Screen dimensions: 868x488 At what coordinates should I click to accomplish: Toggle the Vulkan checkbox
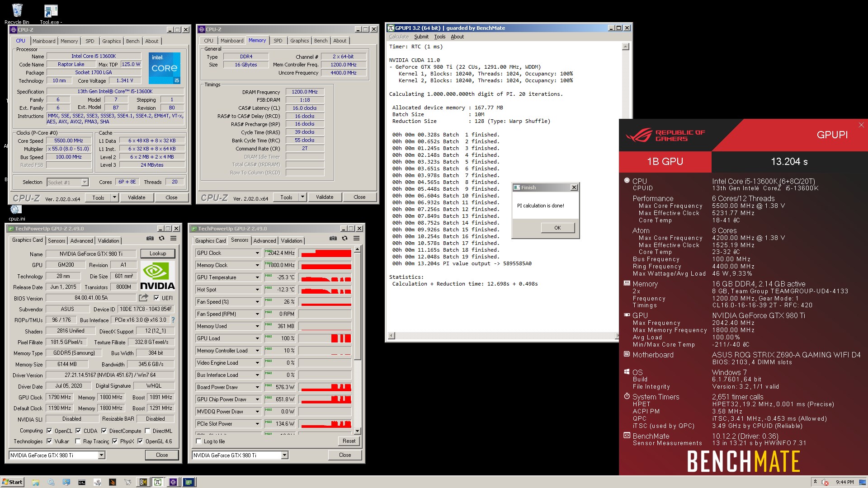[x=49, y=441]
